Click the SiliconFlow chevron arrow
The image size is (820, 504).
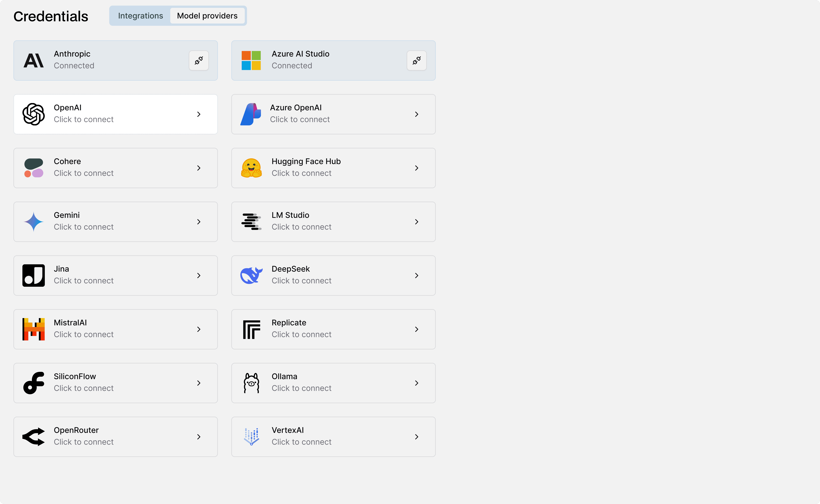199,383
